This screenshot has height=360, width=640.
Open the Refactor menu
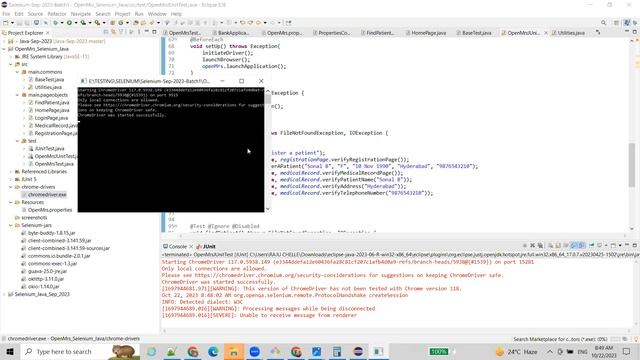click(x=57, y=14)
